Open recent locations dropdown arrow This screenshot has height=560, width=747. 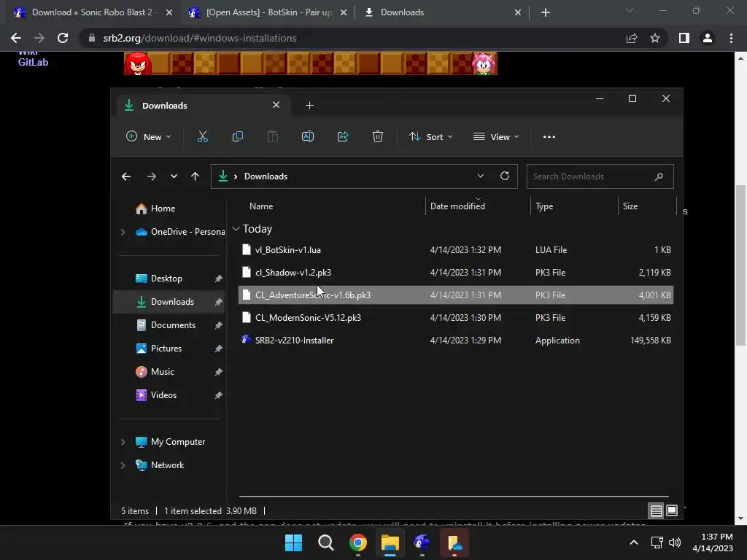174,176
